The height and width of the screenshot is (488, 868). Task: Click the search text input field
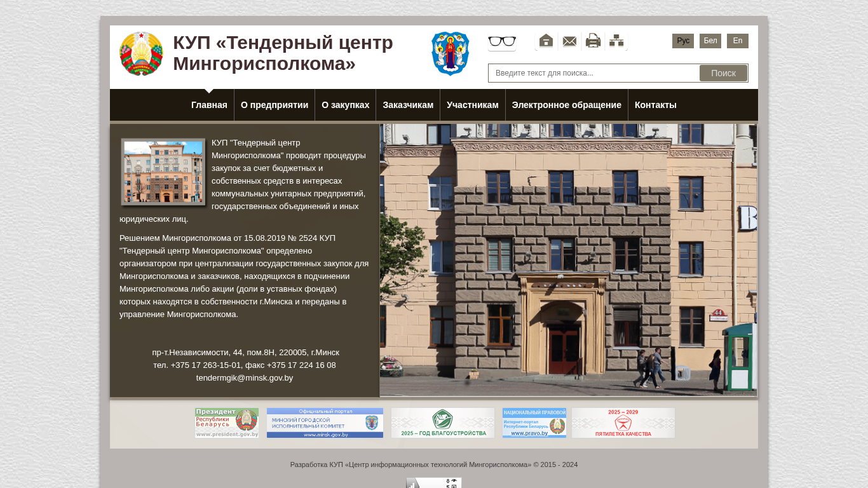pos(594,73)
